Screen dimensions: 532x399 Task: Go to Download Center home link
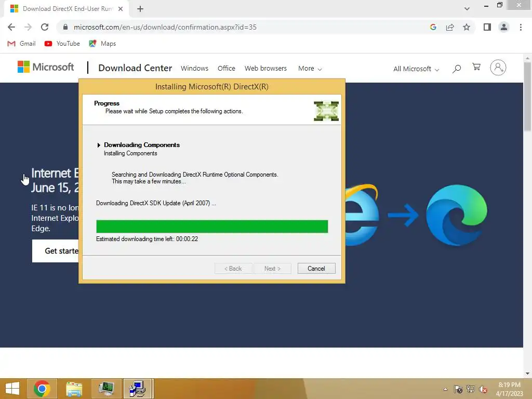[x=135, y=68]
